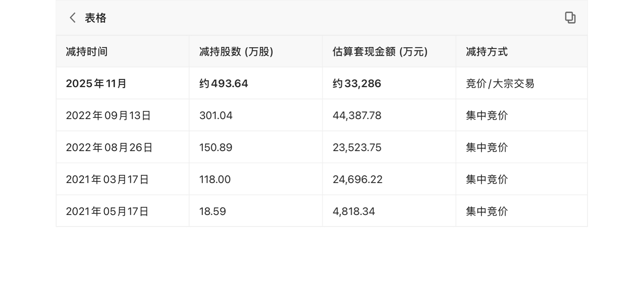This screenshot has width=644, height=297.
Task: Click the 4,818.34 amount cell
Action: pos(354,212)
